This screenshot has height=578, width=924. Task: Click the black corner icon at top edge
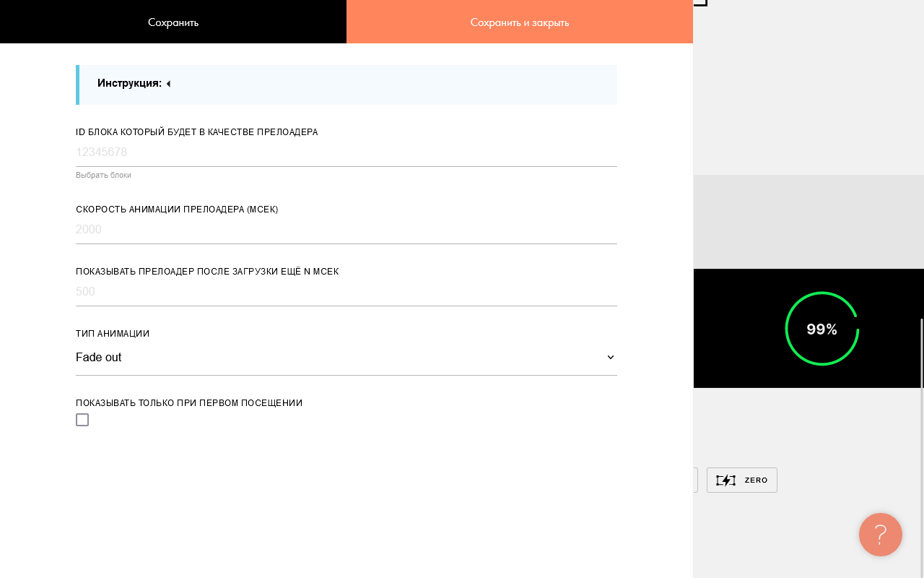tap(700, 3)
